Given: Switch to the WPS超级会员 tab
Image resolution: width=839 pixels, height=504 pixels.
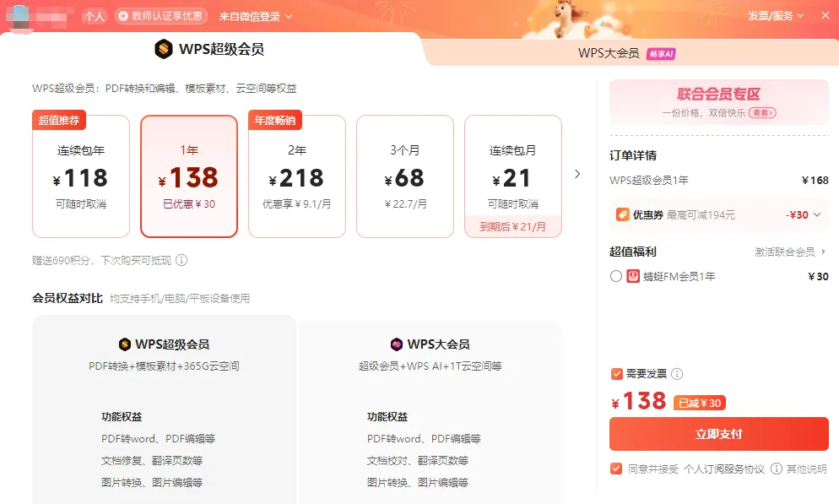Looking at the screenshot, I should pyautogui.click(x=209, y=49).
